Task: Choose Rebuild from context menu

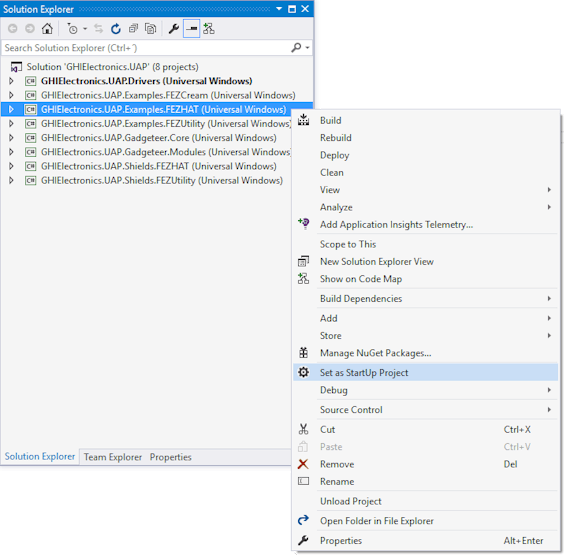Action: click(426, 138)
